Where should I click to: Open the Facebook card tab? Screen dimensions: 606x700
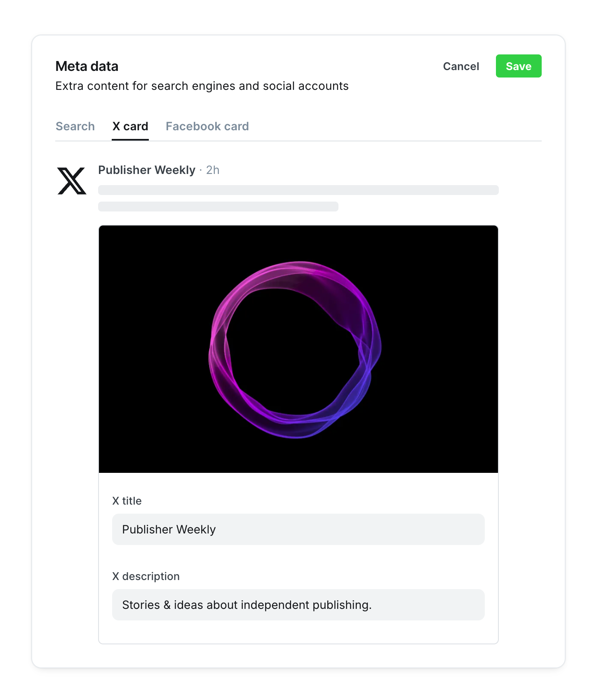click(x=207, y=126)
